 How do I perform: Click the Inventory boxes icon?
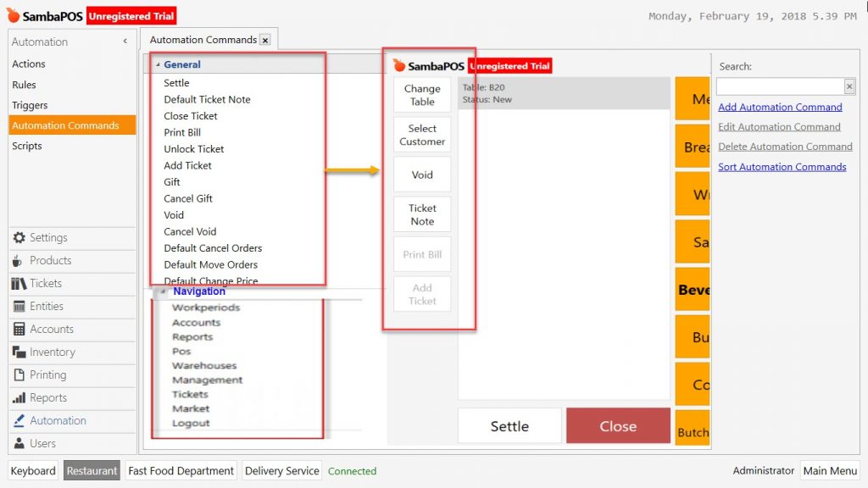point(19,352)
